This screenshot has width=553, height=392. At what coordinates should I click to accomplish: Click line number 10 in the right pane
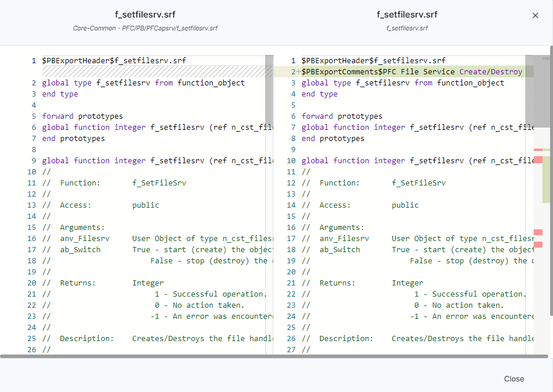[291, 161]
